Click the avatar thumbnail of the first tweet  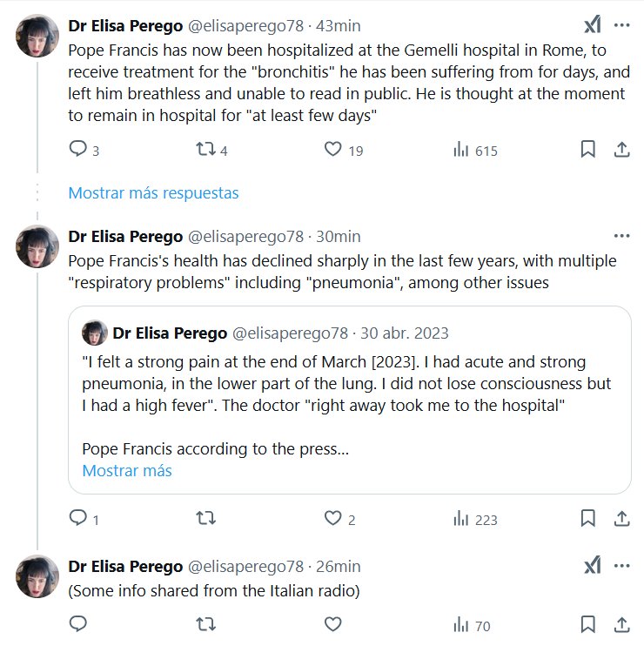37,37
